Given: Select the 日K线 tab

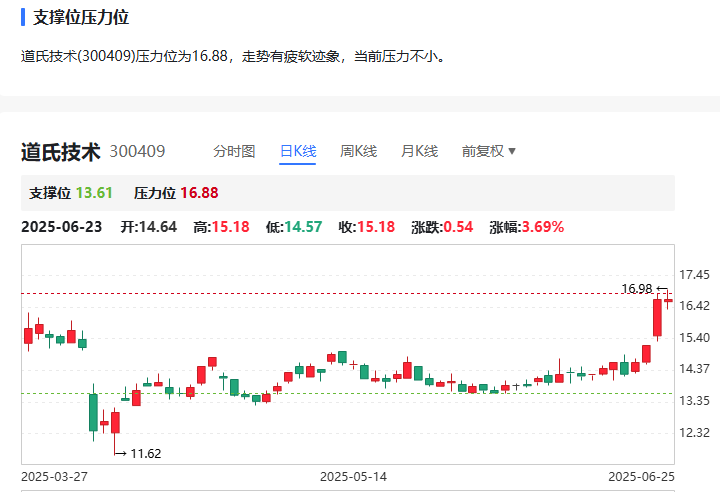Looking at the screenshot, I should click(x=298, y=151).
